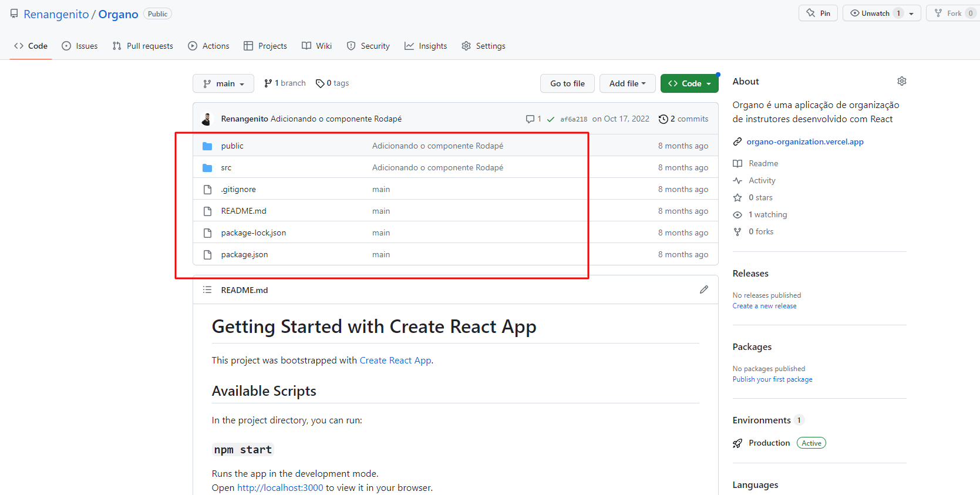Open commit message beside the src folder

pos(437,167)
